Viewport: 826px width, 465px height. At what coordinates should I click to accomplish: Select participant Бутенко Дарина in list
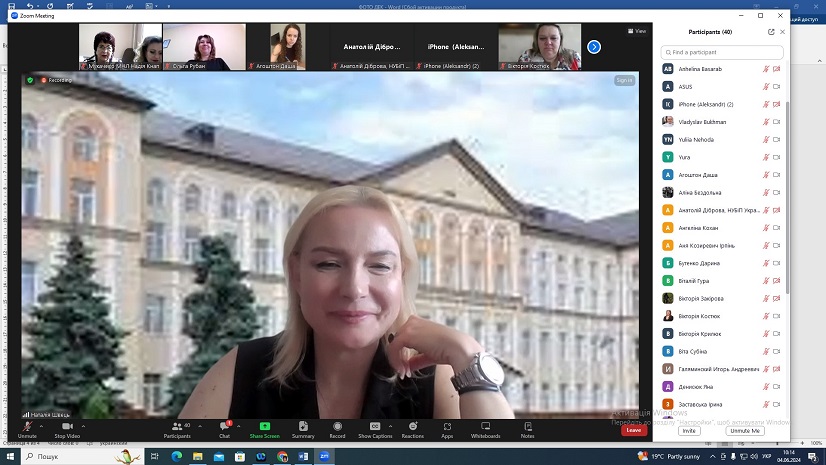pos(722,263)
